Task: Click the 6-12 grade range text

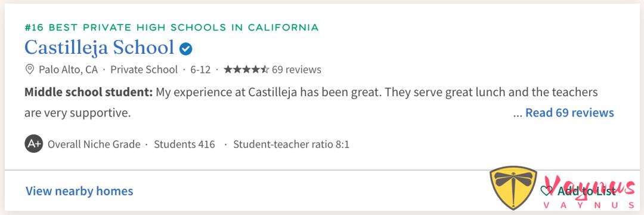Action: click(200, 69)
